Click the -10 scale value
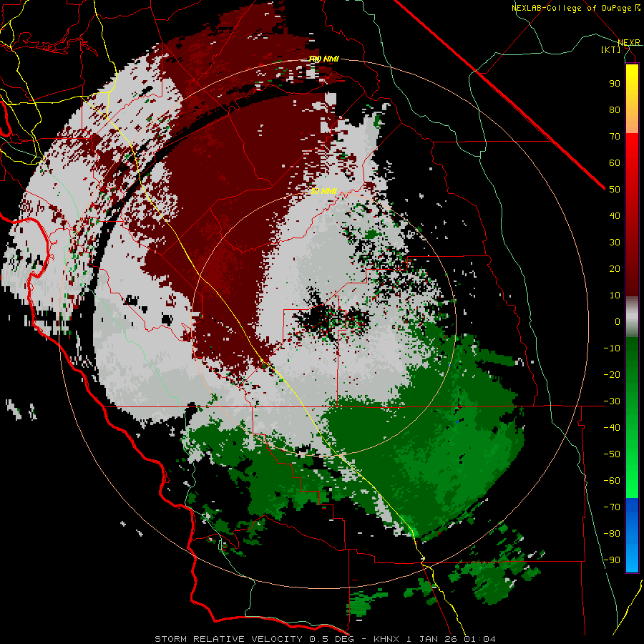This screenshot has width=644, height=644. pyautogui.click(x=612, y=348)
